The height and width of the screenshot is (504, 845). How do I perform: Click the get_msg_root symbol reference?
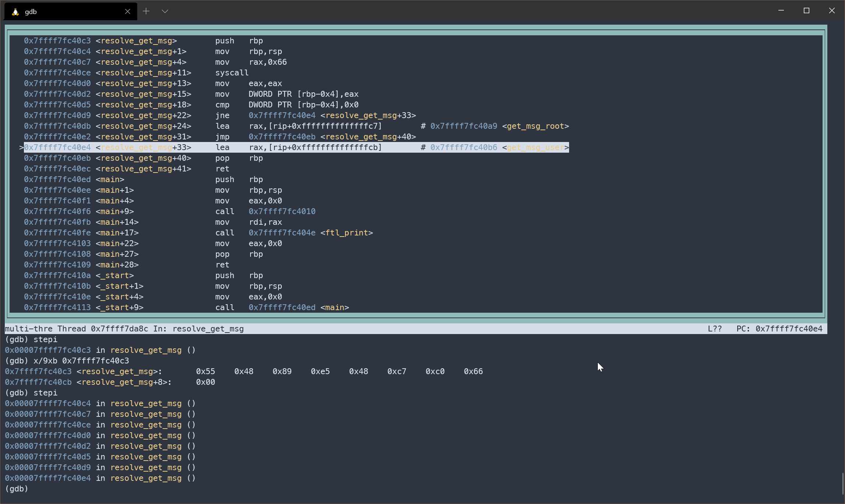535,126
